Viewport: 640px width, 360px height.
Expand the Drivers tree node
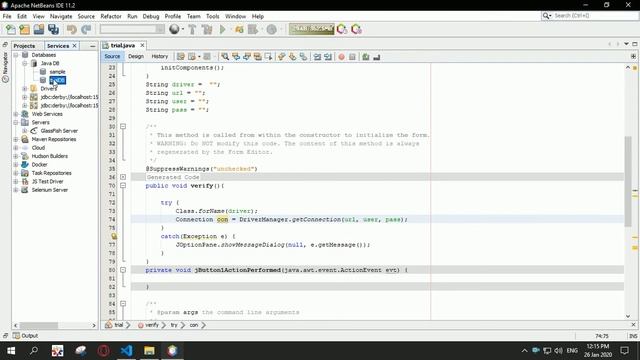coord(24,89)
